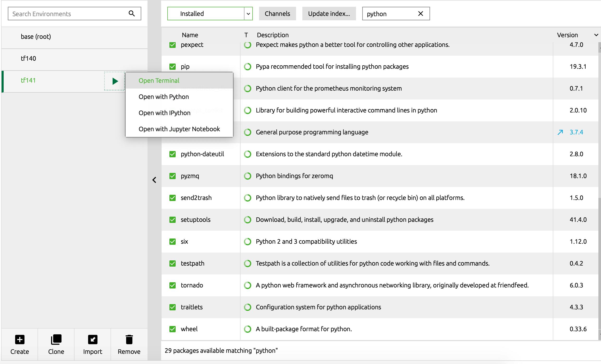Toggle the tornado package checkbox
Viewport: 601px width, 364px height.
(173, 285)
